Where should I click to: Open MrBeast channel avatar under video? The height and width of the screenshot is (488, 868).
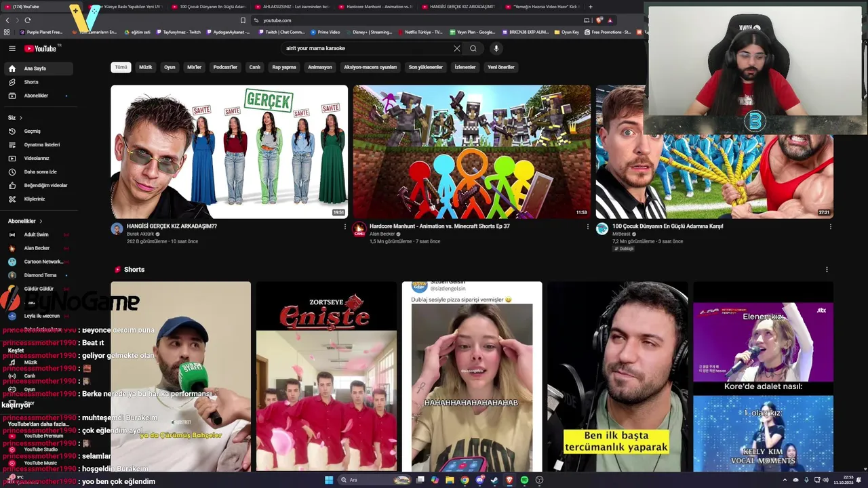tap(602, 229)
